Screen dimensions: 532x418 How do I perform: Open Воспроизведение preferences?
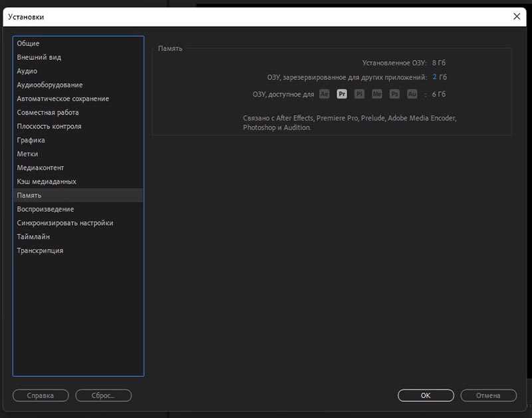[45, 209]
